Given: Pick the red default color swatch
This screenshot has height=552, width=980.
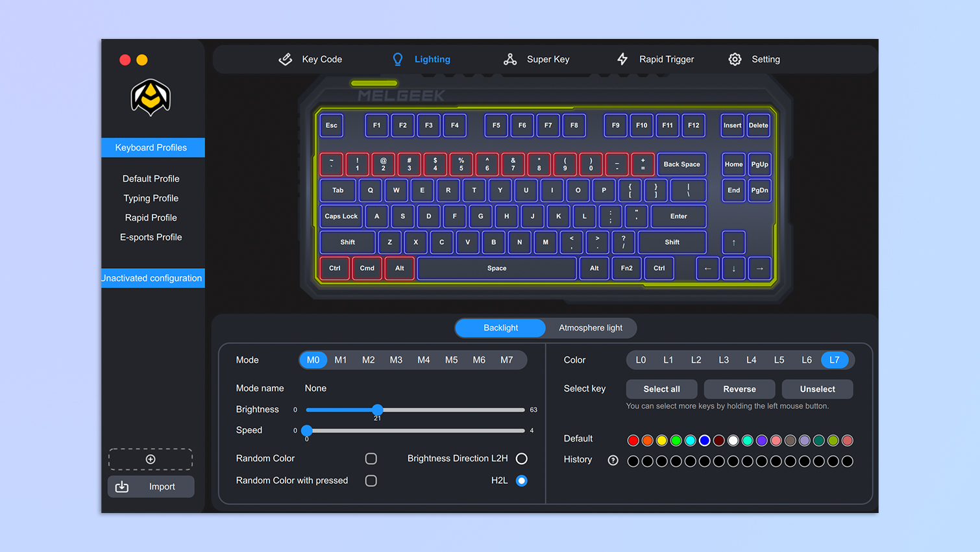Looking at the screenshot, I should tap(633, 440).
